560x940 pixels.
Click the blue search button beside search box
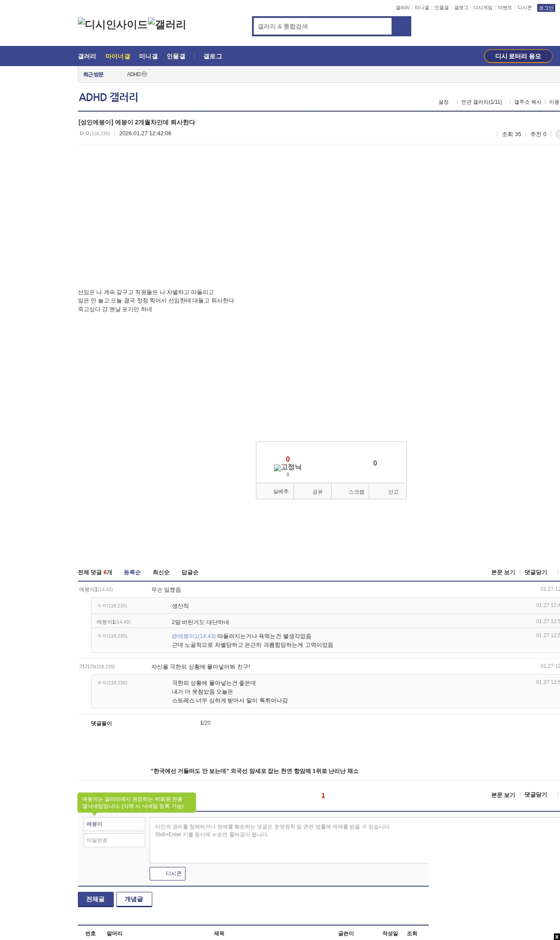pyautogui.click(x=401, y=26)
